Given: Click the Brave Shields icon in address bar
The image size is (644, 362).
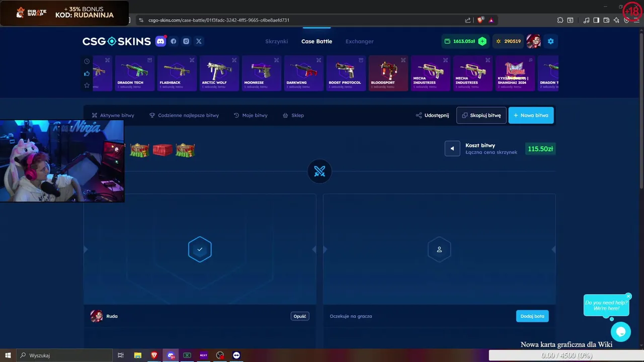Looking at the screenshot, I should click(x=480, y=20).
